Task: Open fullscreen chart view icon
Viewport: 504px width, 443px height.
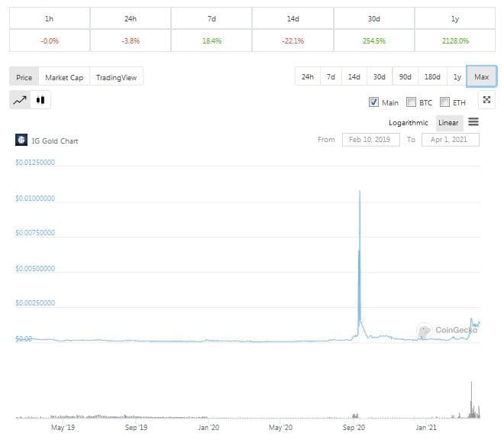Action: pyautogui.click(x=487, y=101)
